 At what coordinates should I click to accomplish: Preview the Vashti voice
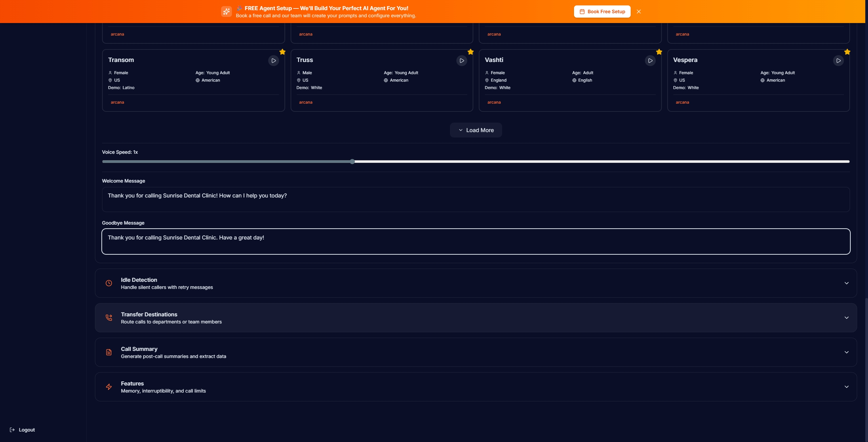tap(650, 61)
